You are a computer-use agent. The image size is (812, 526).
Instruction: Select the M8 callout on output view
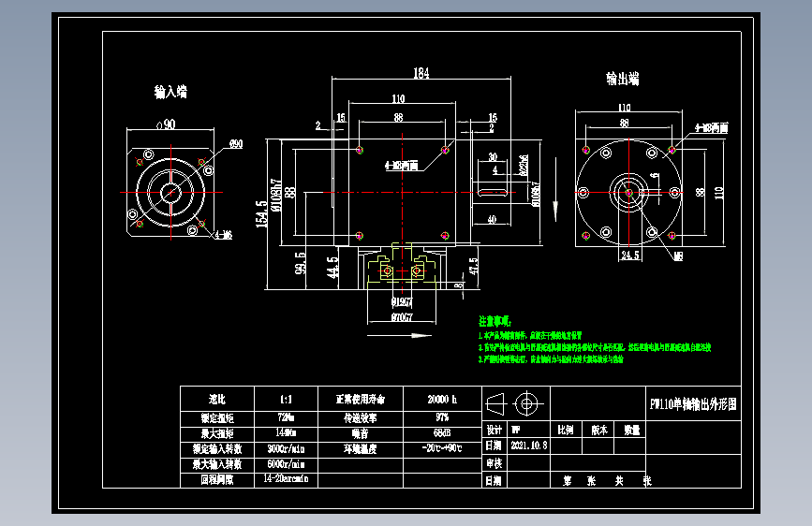pos(678,256)
